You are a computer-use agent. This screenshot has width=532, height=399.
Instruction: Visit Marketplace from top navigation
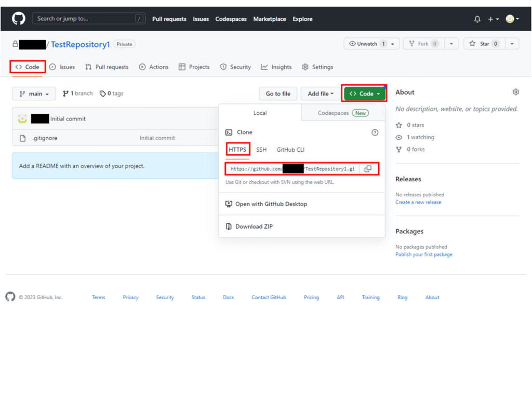pyautogui.click(x=270, y=19)
